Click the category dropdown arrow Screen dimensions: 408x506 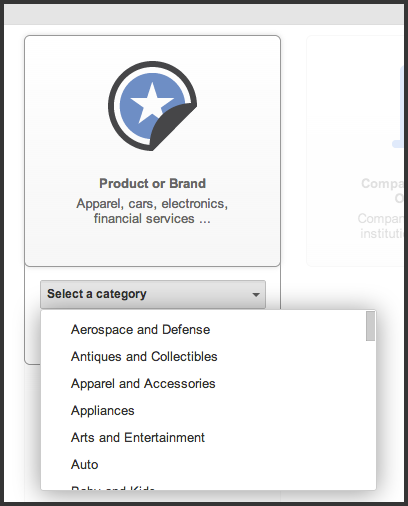(256, 295)
